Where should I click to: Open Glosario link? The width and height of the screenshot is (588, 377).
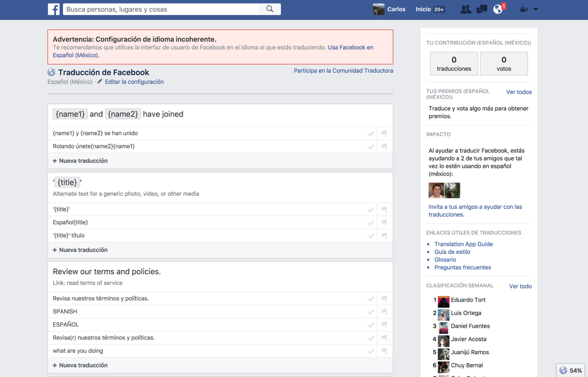445,260
